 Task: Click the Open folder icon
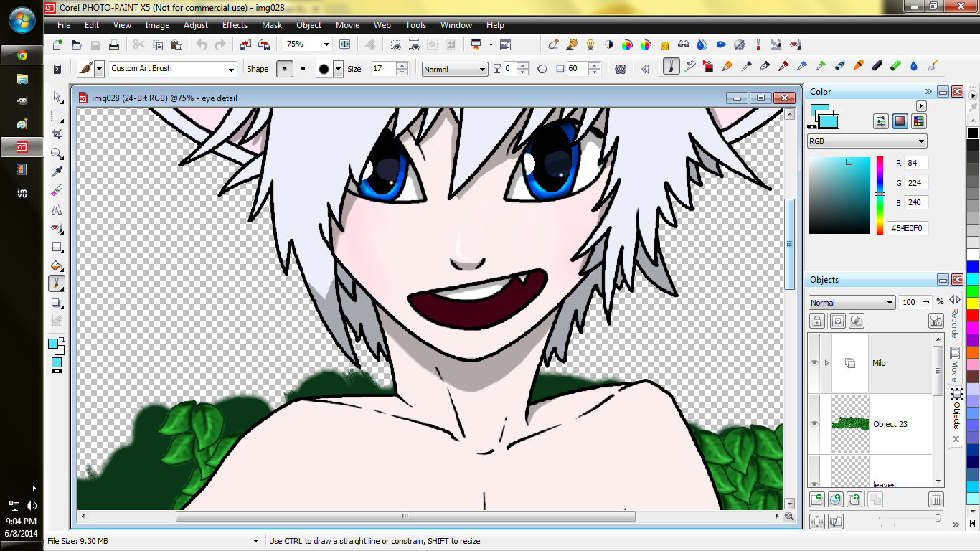pos(76,44)
